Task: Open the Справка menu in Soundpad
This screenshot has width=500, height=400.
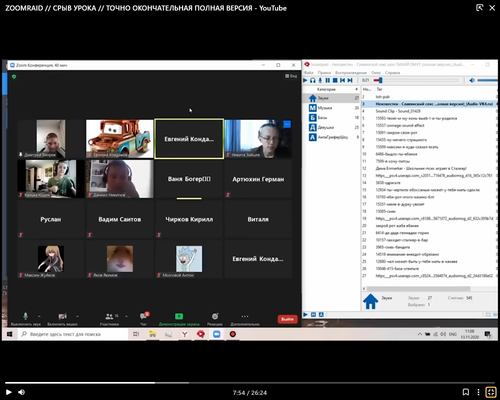Action: pos(392,72)
